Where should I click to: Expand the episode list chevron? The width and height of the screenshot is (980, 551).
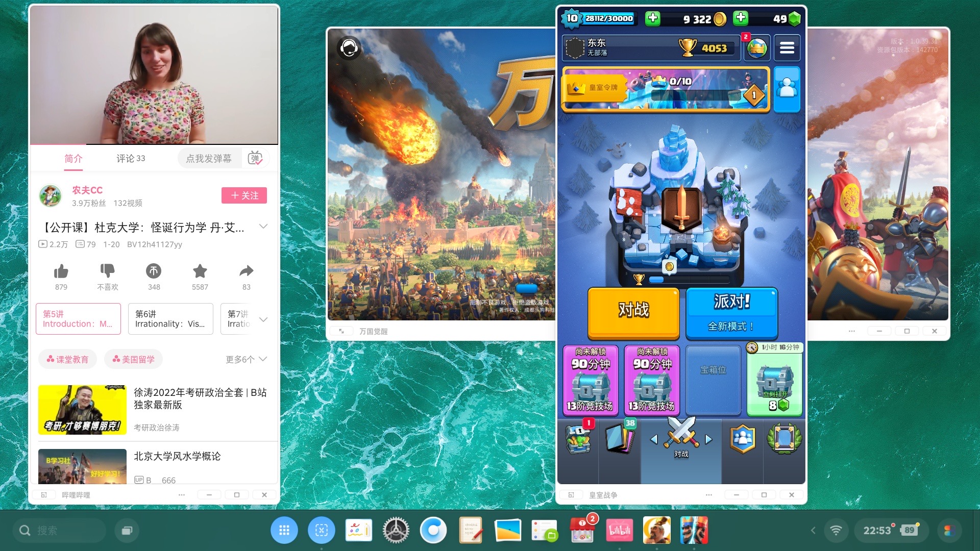coord(263,319)
